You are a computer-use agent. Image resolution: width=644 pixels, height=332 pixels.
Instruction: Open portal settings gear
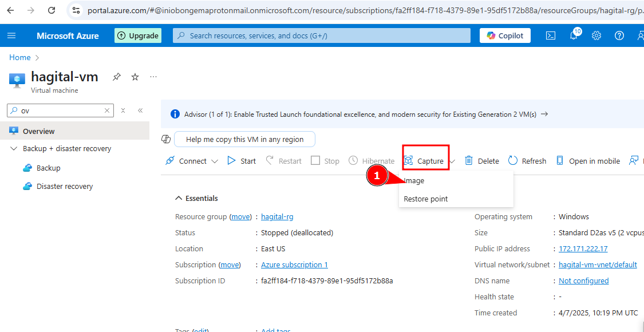tap(596, 35)
